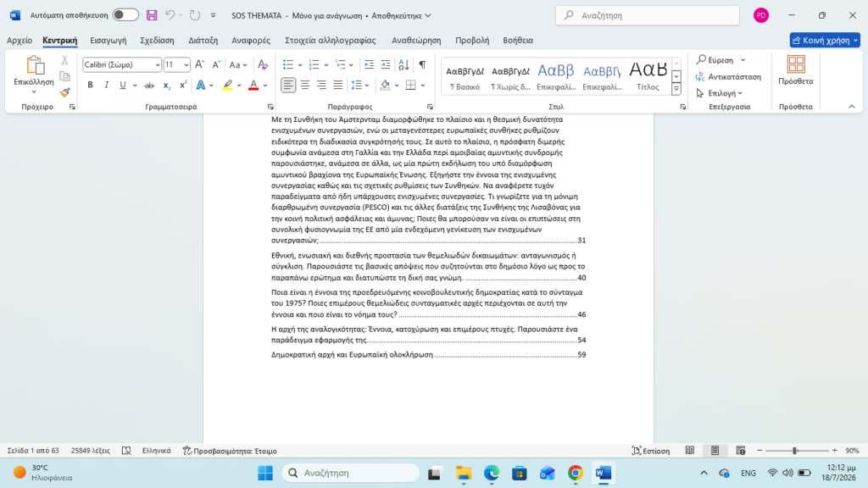Show paragraph marks with pilcrow icon
Viewport: 868px width, 488px height.
coord(422,64)
